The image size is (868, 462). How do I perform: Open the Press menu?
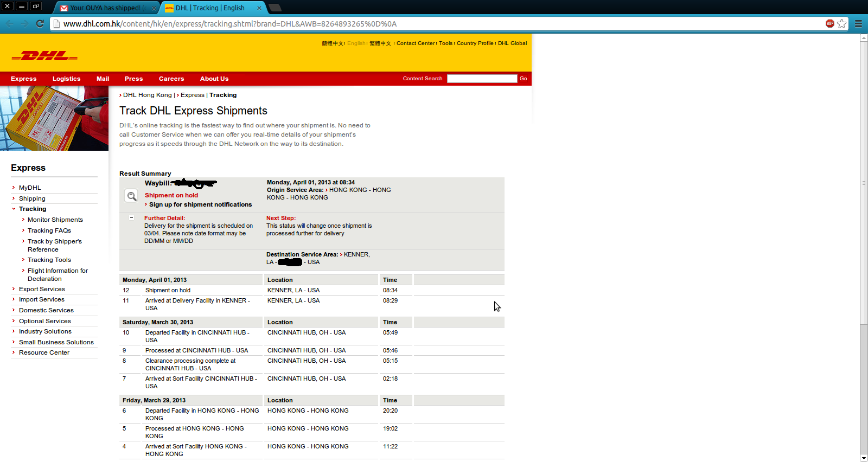(133, 79)
